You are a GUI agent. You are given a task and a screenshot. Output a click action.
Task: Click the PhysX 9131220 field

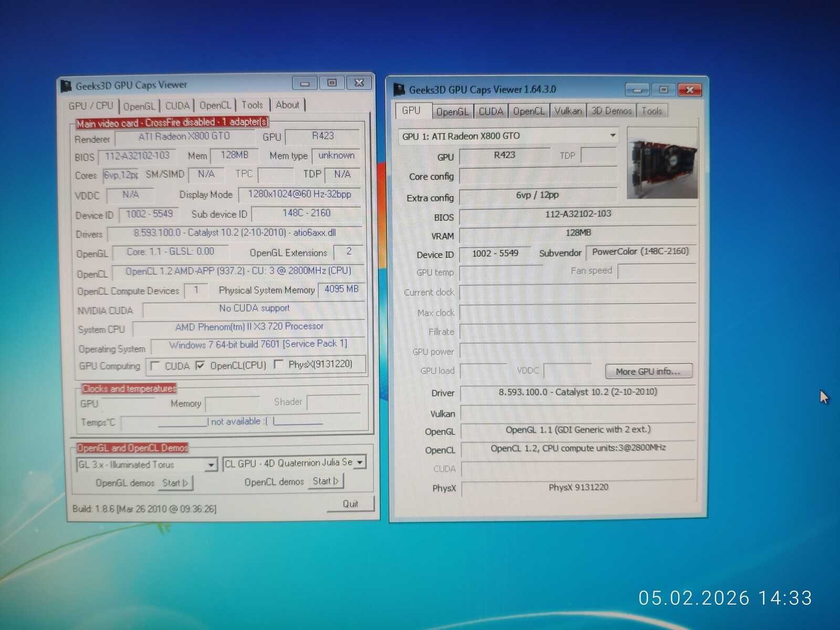[x=579, y=488]
